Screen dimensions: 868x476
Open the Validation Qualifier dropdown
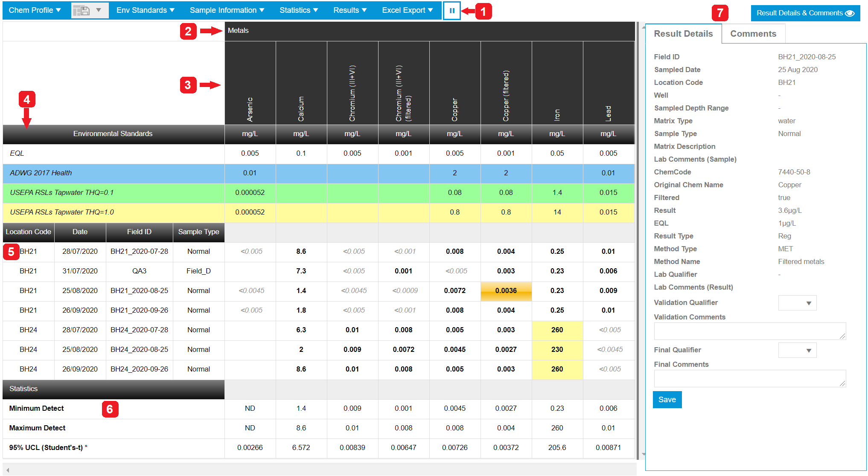tap(798, 303)
